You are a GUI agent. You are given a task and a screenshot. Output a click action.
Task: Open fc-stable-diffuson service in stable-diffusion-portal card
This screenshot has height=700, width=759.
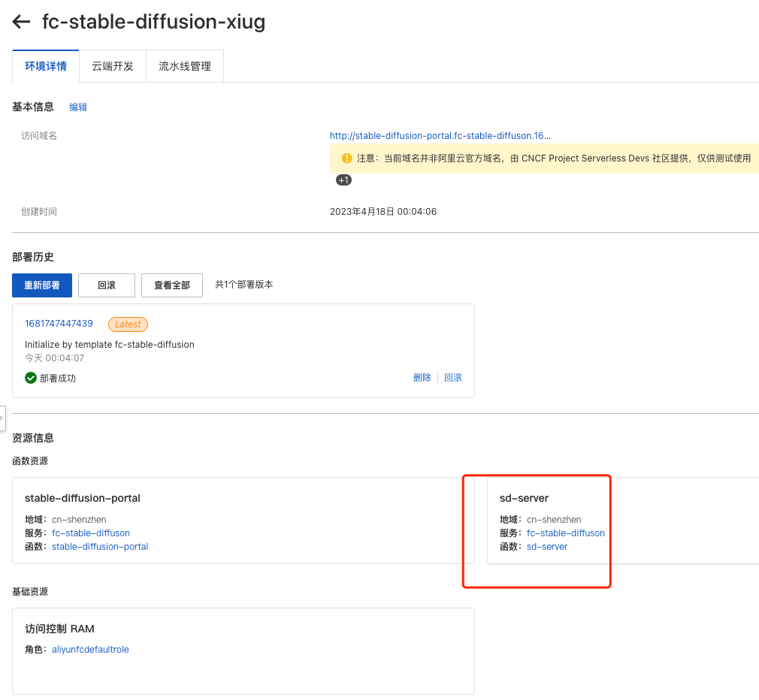(x=91, y=533)
